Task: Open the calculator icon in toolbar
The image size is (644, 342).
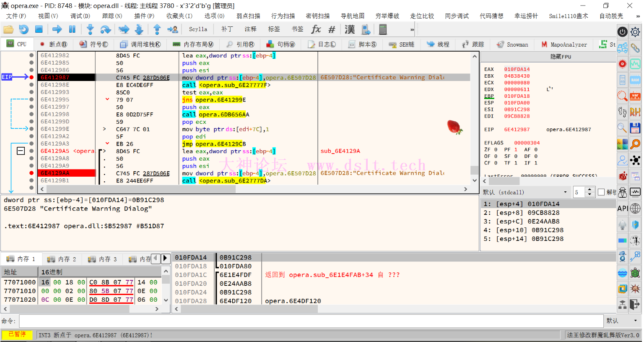Action: tap(382, 29)
